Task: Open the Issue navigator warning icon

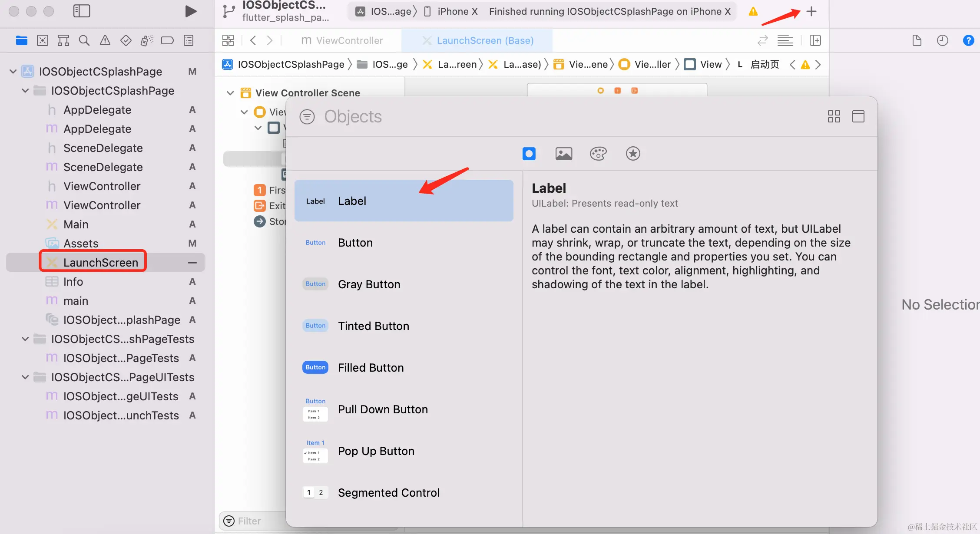Action: click(x=105, y=41)
